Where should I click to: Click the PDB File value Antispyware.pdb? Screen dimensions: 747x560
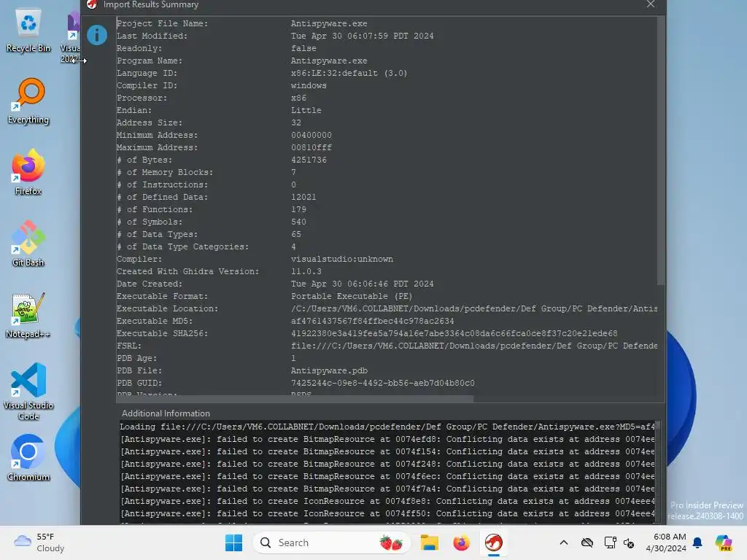tap(329, 370)
